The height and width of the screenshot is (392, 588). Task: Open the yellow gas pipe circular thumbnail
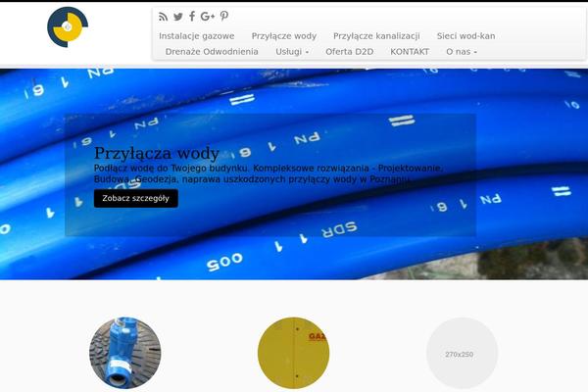[294, 353]
